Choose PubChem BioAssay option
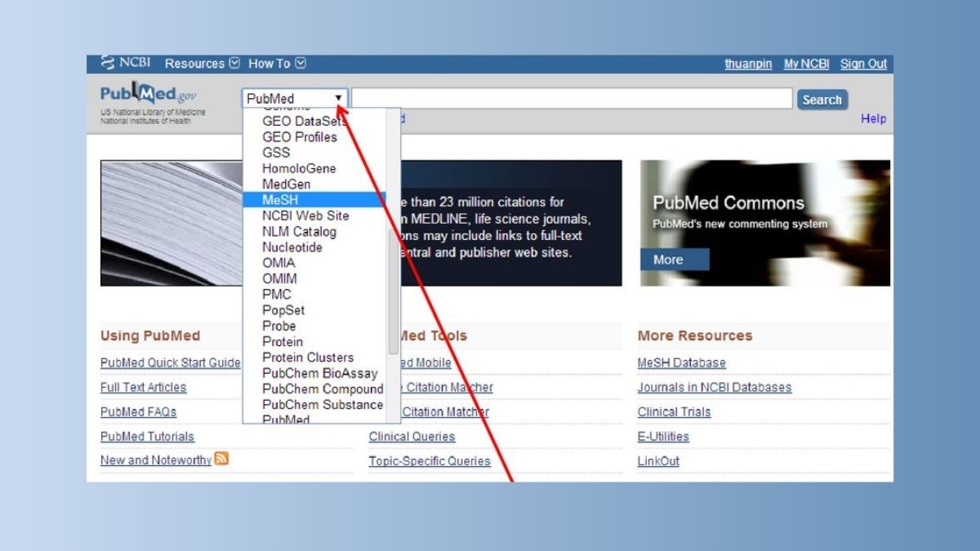980x551 pixels. coord(320,373)
